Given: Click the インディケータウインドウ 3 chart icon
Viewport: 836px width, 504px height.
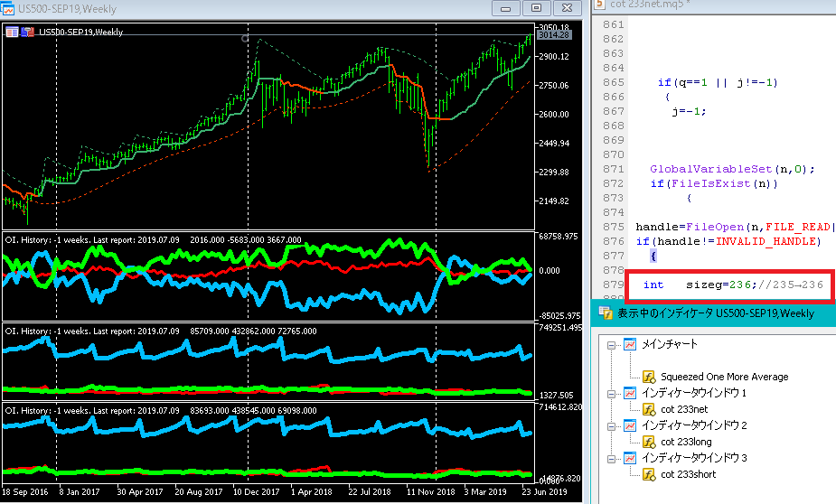Looking at the screenshot, I should tap(630, 458).
